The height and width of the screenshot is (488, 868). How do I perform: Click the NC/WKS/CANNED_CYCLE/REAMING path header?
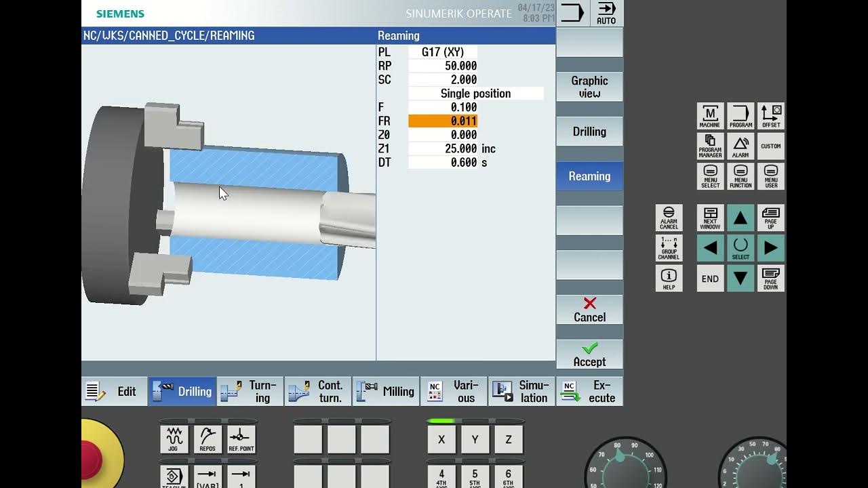[x=169, y=35]
